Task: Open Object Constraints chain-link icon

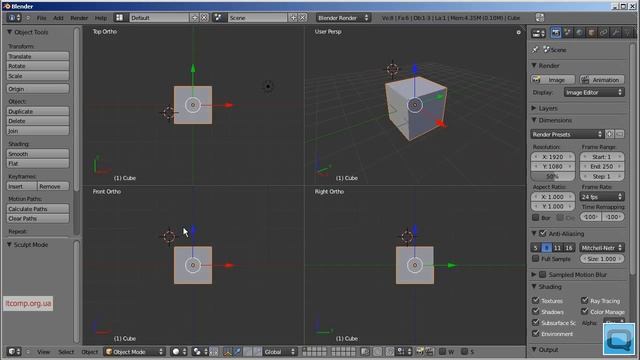Action: click(x=603, y=33)
